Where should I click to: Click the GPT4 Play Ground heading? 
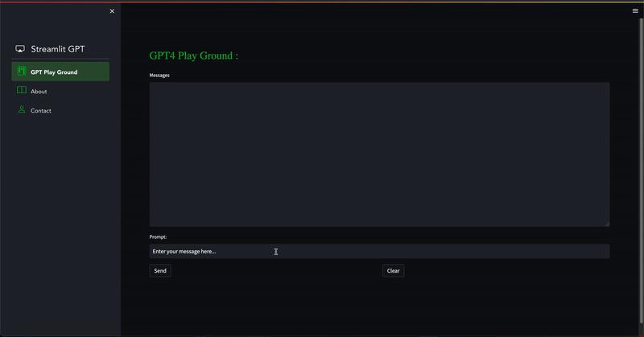[x=193, y=55]
